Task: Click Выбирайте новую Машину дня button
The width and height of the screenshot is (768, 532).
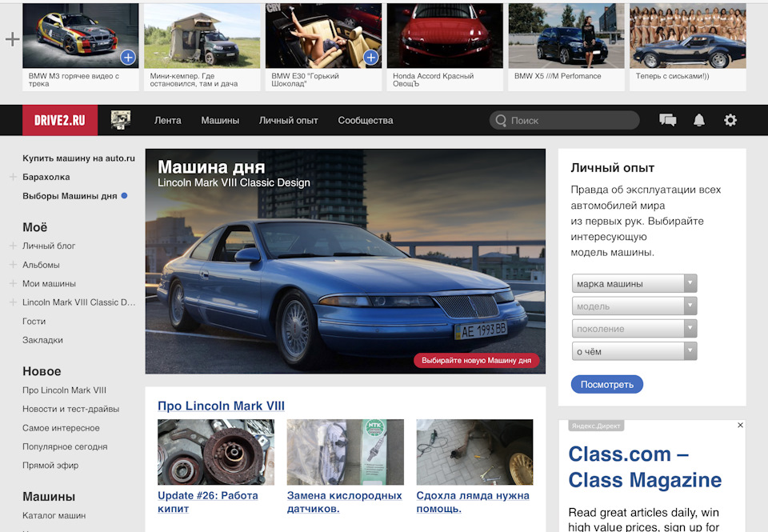Action: (476, 360)
